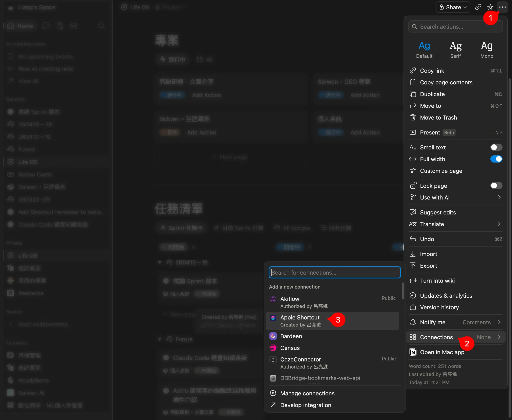512x420 pixels.
Task: Select the Default font style
Action: click(x=424, y=50)
